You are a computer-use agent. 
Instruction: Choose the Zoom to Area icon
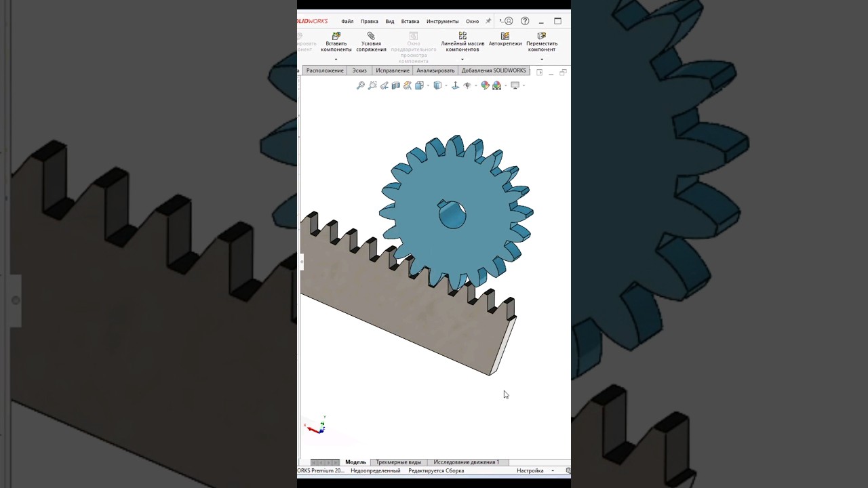coord(372,85)
